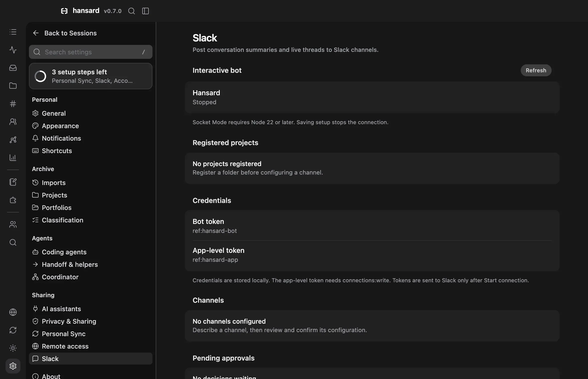Open Privacy & Sharing settings
The height and width of the screenshot is (379, 588).
[91, 321]
